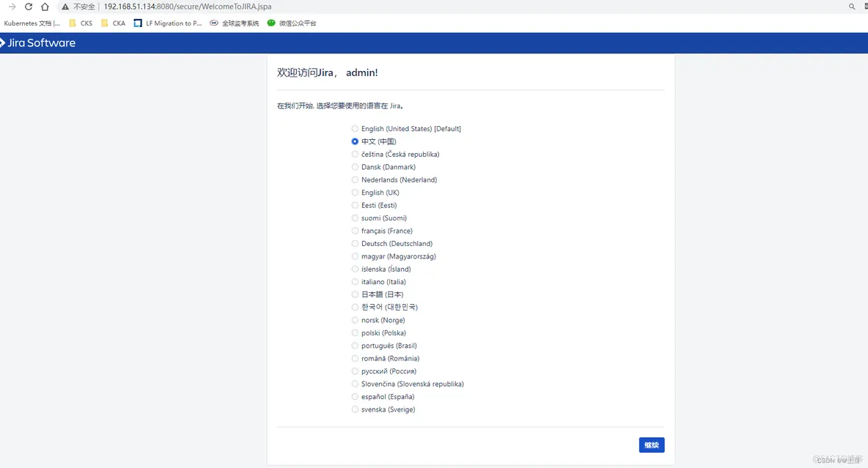Click the language instruction text line
The width and height of the screenshot is (868, 468).
(340, 105)
